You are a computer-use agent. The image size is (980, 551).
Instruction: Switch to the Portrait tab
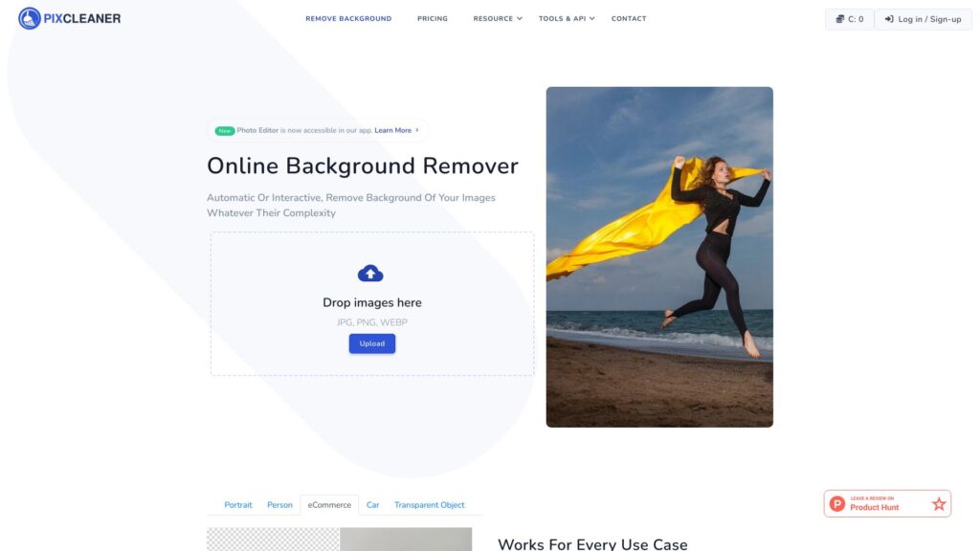point(238,505)
